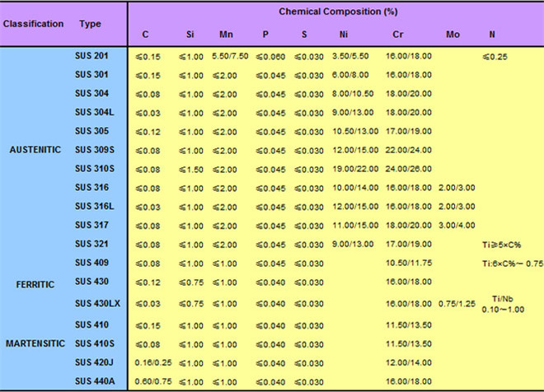Image resolution: width=544 pixels, height=392 pixels.
Task: Select the Ni column header
Action: (343, 35)
